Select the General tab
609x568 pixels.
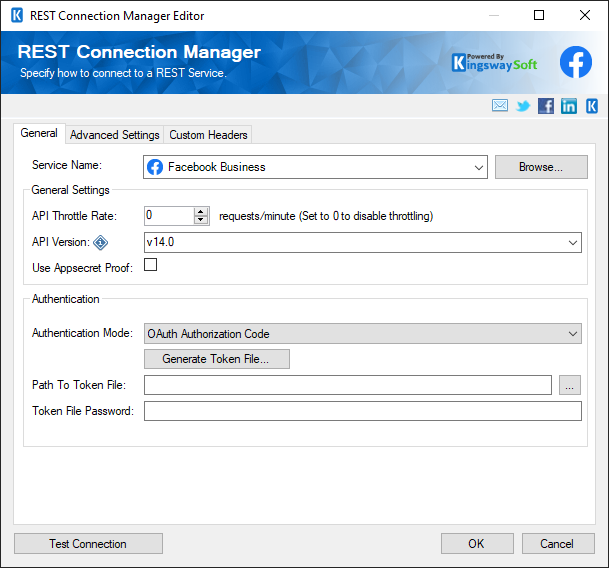click(39, 133)
